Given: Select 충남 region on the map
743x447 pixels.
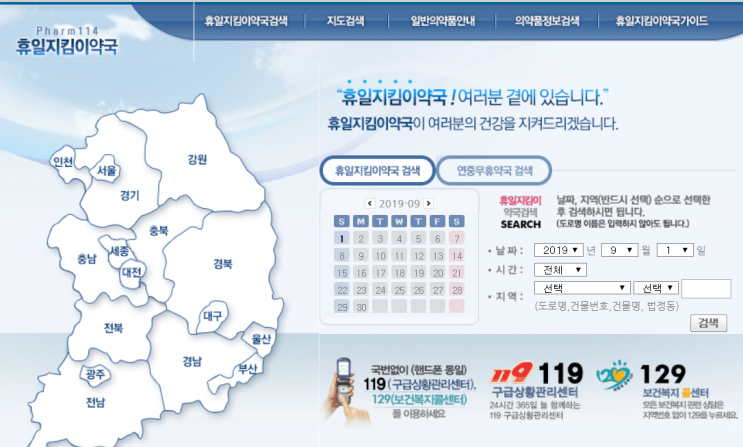Looking at the screenshot, I should point(87,259).
